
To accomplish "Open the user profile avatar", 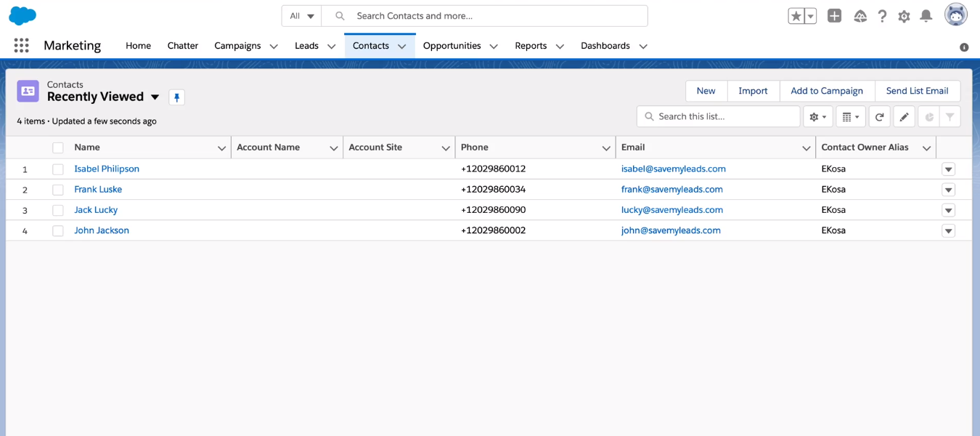I will [956, 15].
